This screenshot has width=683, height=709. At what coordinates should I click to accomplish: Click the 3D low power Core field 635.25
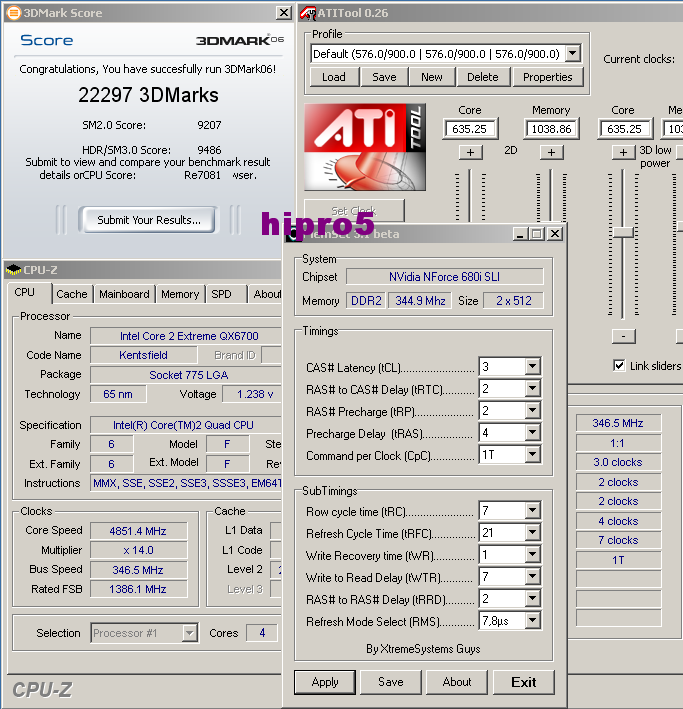click(625, 129)
